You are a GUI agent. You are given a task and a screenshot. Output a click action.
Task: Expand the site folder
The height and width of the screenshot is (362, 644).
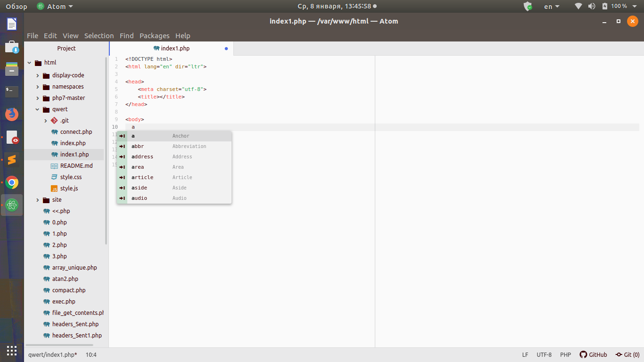click(x=38, y=200)
